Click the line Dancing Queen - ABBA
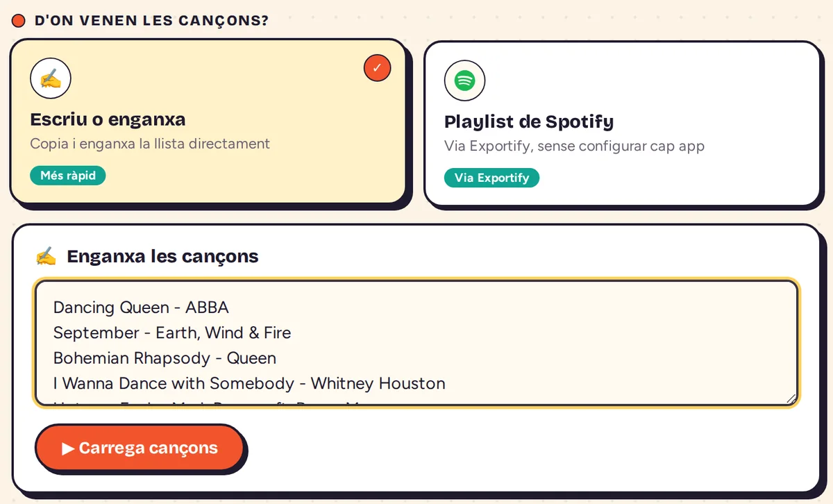This screenshot has width=833, height=504. [x=141, y=308]
